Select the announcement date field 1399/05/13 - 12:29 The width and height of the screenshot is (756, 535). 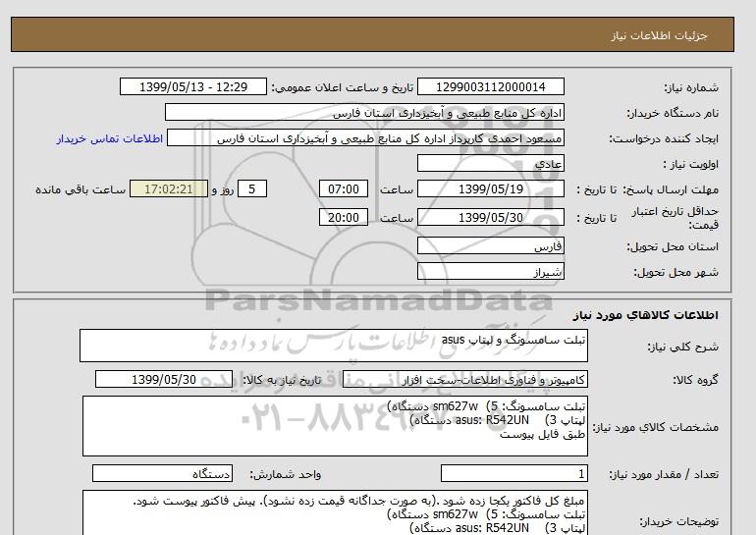[x=192, y=87]
